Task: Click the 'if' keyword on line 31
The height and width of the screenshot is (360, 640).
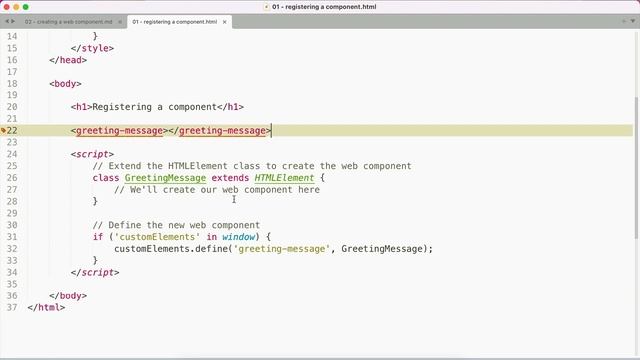Action: click(x=98, y=237)
